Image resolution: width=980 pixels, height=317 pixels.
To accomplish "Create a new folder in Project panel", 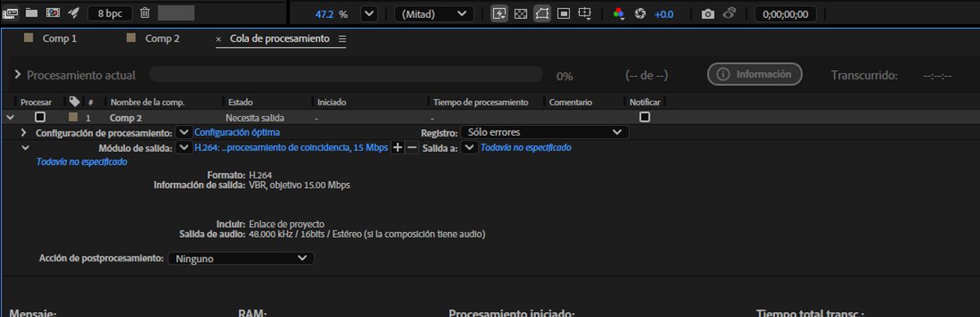I will point(32,13).
